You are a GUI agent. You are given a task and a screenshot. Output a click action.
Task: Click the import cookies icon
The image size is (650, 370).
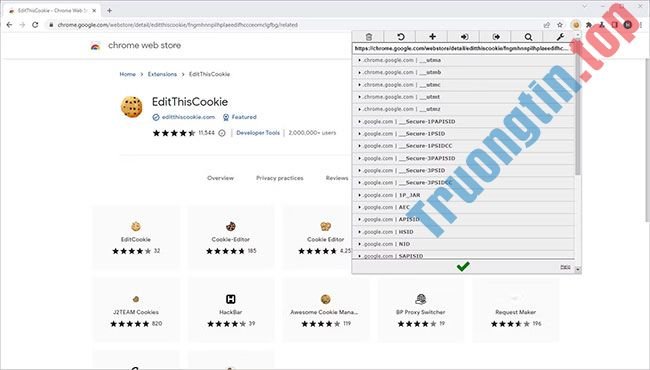click(x=464, y=37)
